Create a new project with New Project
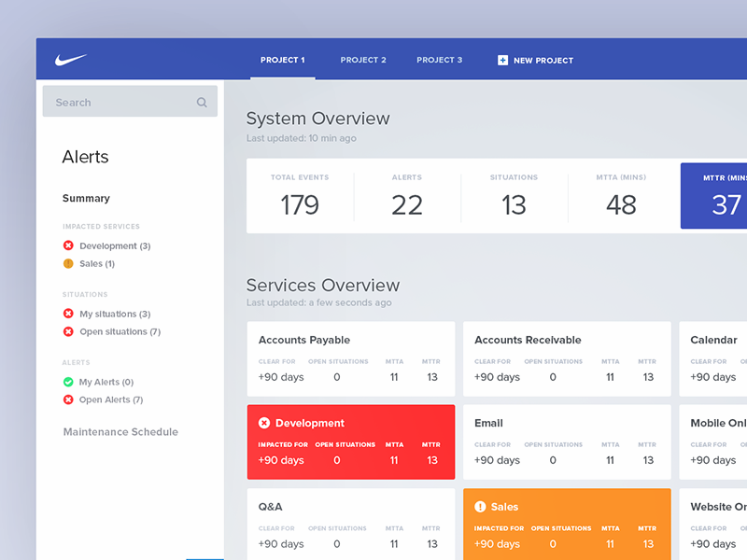747x560 pixels. pyautogui.click(x=543, y=61)
